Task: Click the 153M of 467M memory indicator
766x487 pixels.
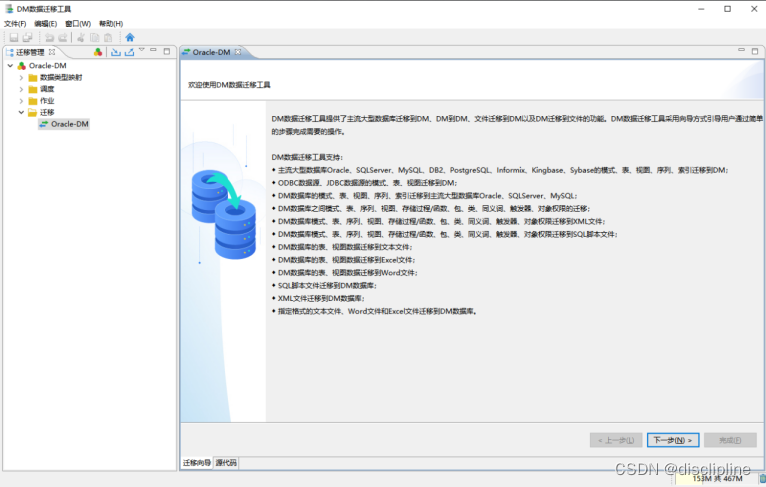Action: pos(717,479)
